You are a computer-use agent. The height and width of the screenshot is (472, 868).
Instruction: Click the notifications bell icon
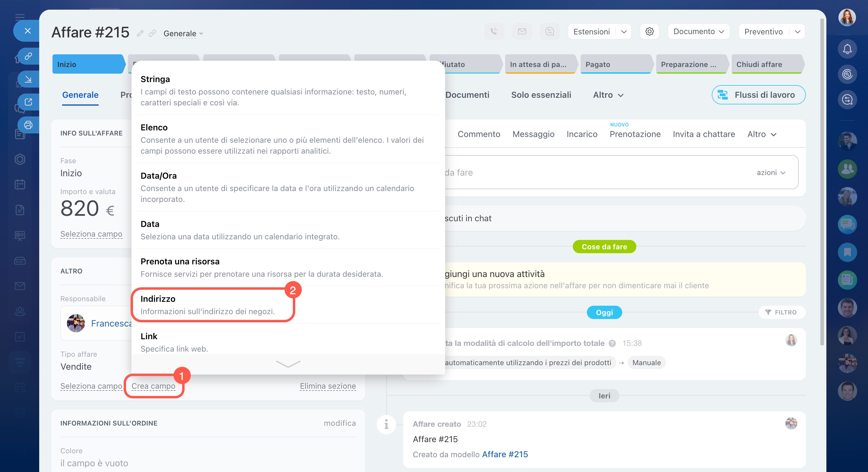847,49
